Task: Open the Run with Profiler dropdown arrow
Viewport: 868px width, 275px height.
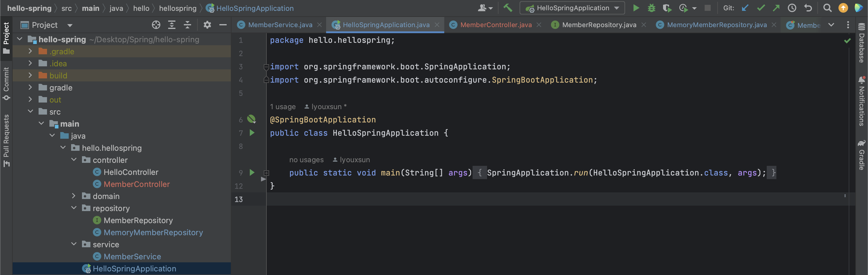Action: (x=694, y=8)
